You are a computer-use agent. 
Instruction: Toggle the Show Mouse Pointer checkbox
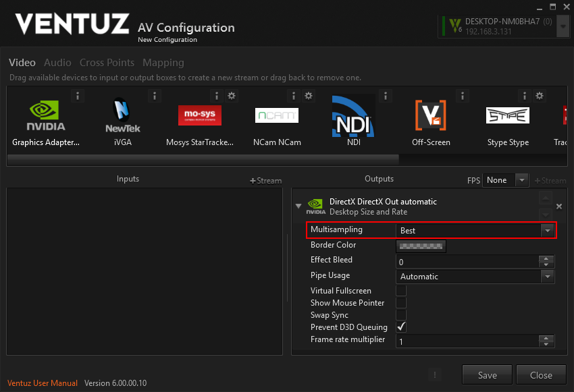401,303
